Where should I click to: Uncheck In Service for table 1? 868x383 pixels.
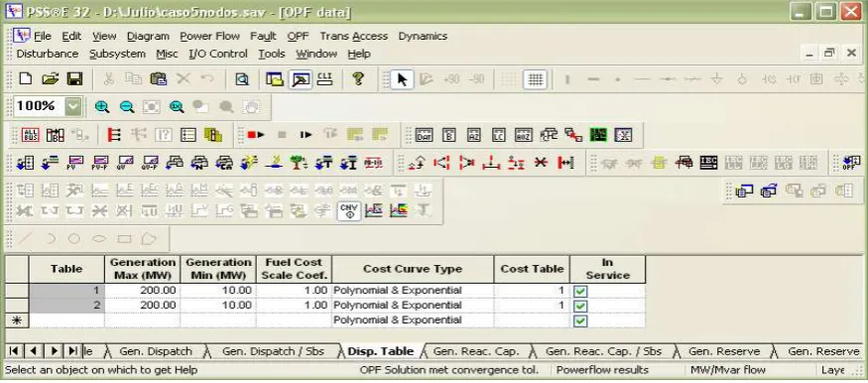580,291
